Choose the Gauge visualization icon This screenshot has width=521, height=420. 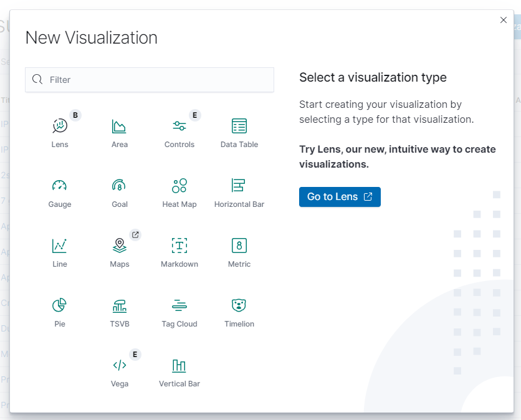60,186
